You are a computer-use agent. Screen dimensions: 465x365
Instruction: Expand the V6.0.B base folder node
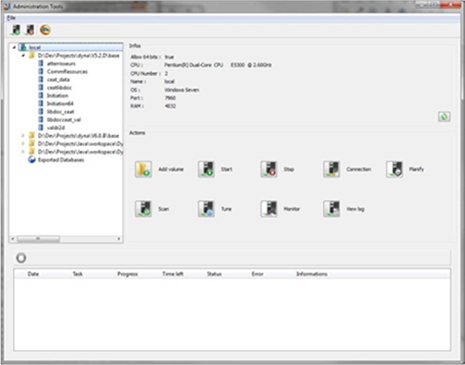click(x=23, y=135)
